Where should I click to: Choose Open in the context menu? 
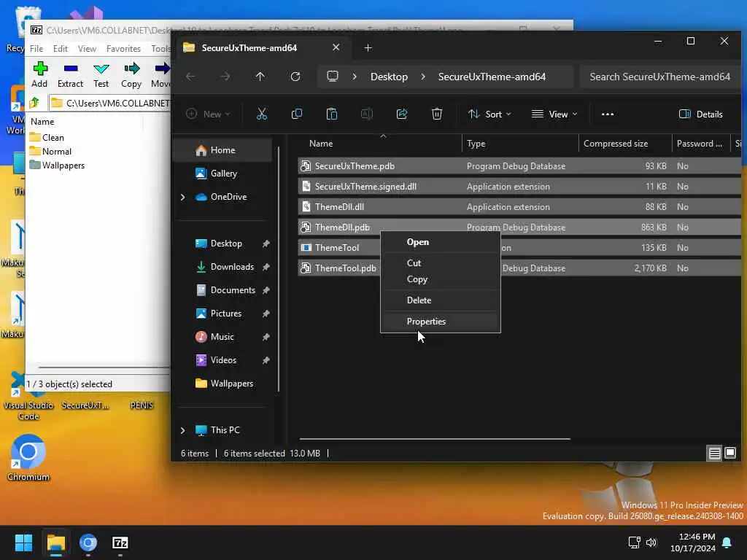pyautogui.click(x=440, y=242)
